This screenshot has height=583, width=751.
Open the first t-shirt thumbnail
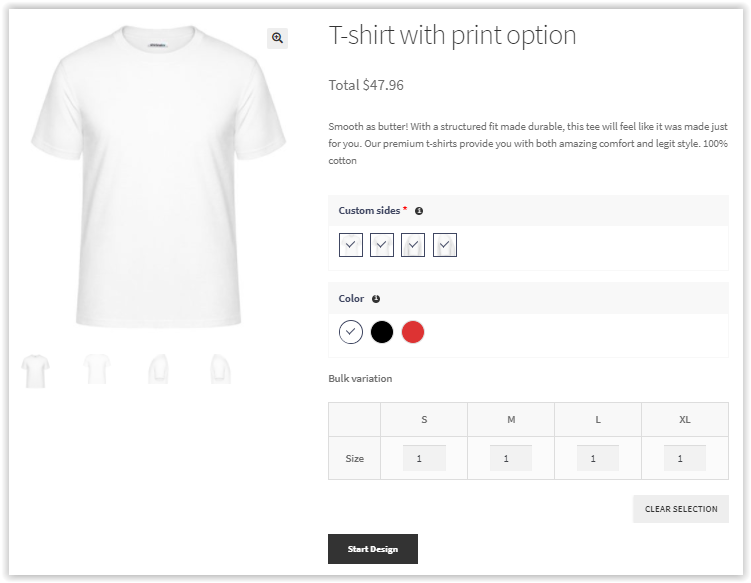click(36, 370)
